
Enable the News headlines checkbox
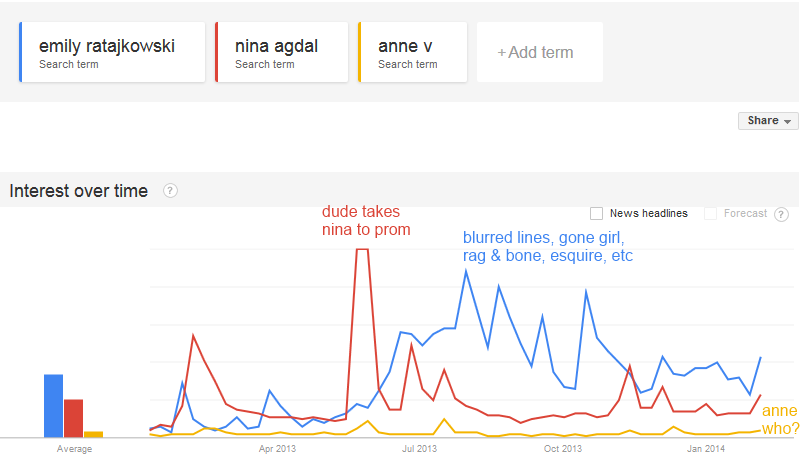pos(597,213)
